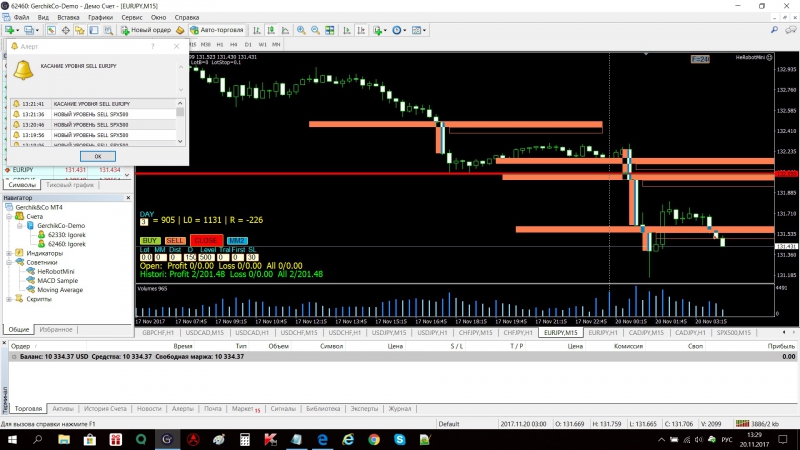This screenshot has width=800, height=450.
Task: Click the orange SELL button on chart
Action: pos(174,240)
